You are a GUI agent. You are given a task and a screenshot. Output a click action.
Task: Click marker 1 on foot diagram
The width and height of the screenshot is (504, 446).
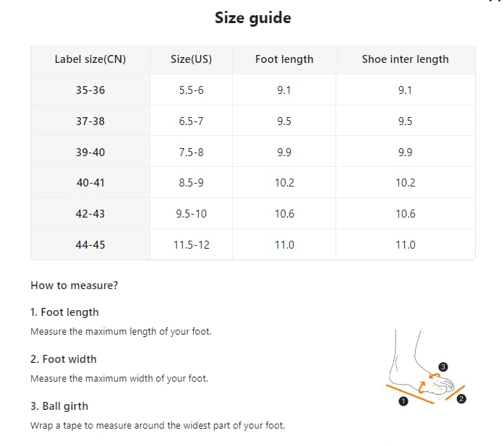403,401
